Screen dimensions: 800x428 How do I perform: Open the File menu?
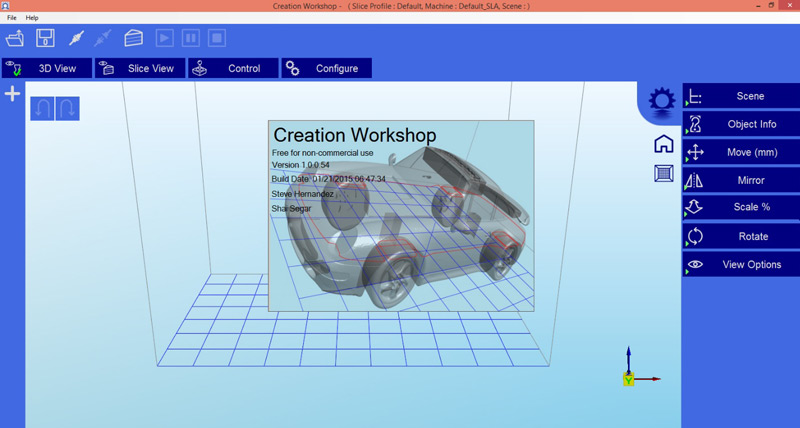click(x=12, y=18)
